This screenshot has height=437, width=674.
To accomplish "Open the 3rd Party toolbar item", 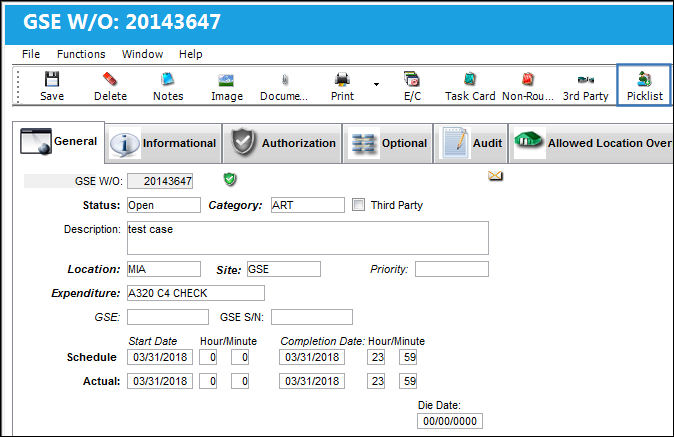I will click(585, 86).
